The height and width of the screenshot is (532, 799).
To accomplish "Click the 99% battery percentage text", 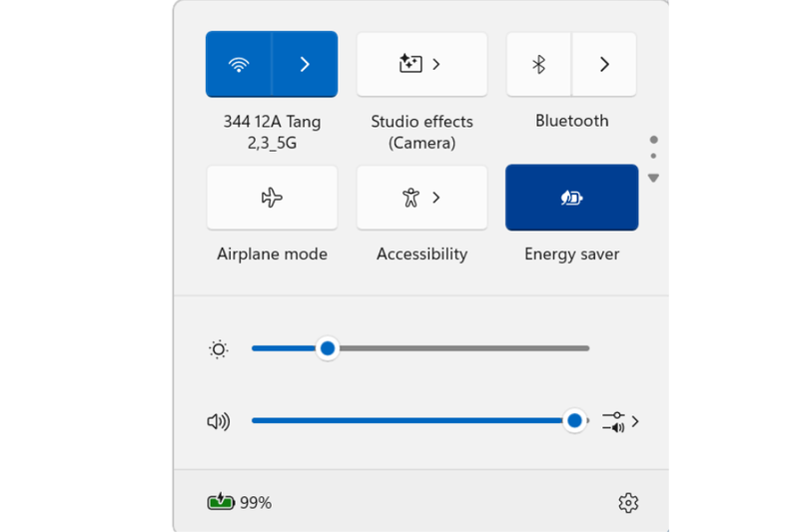I will (x=256, y=503).
